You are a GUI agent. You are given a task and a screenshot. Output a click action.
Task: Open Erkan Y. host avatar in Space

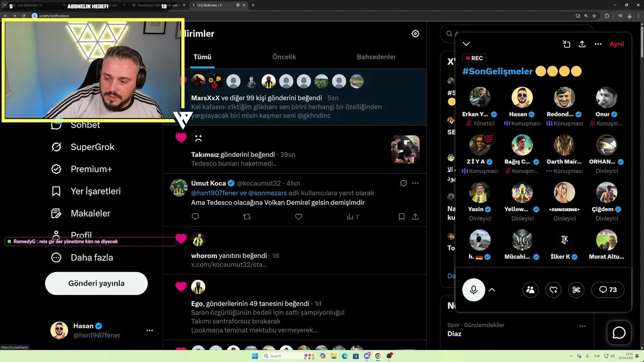(479, 98)
